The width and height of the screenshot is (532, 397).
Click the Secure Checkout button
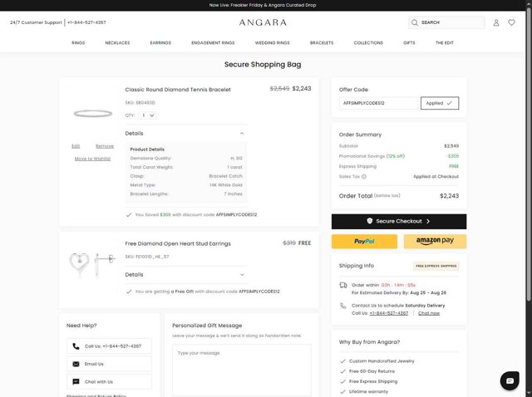(x=399, y=222)
